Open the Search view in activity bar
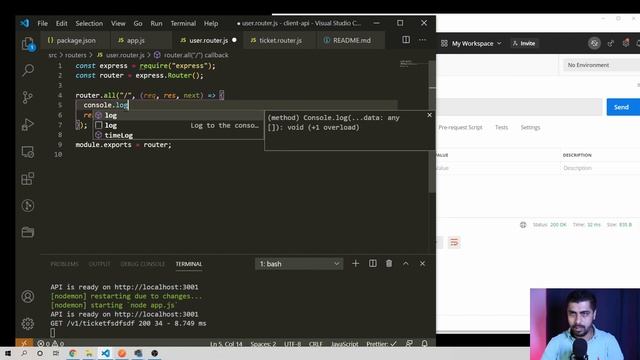The width and height of the screenshot is (640, 360). pos(28,70)
